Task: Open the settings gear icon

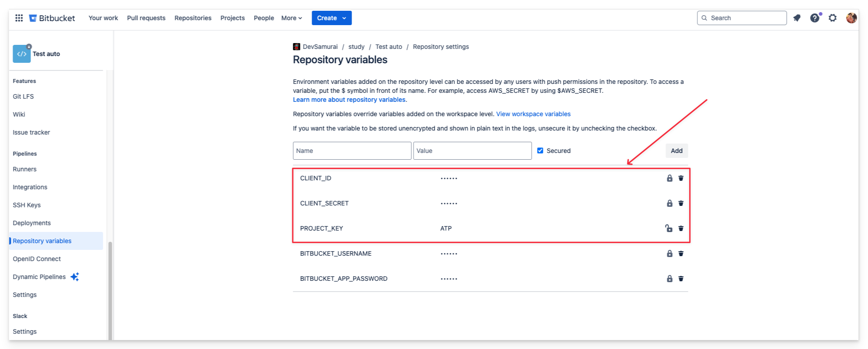Action: pyautogui.click(x=833, y=18)
